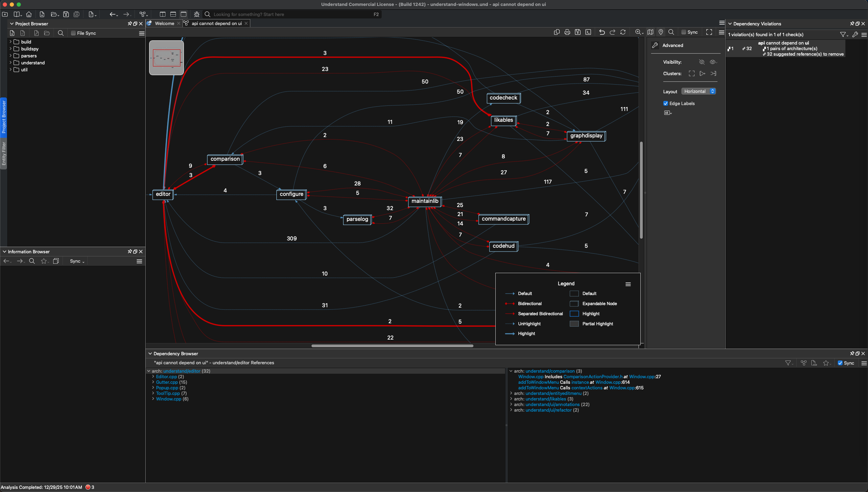Click the graph refresh icon

pos(623,32)
